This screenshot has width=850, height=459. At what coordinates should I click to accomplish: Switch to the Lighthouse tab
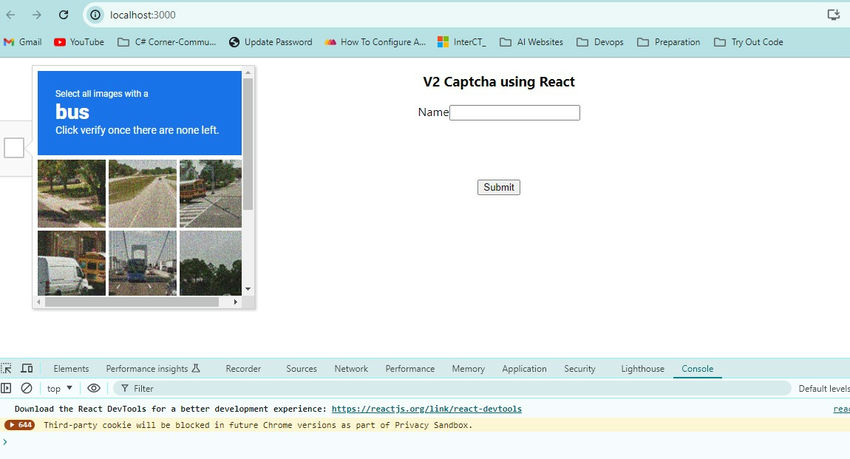point(642,369)
